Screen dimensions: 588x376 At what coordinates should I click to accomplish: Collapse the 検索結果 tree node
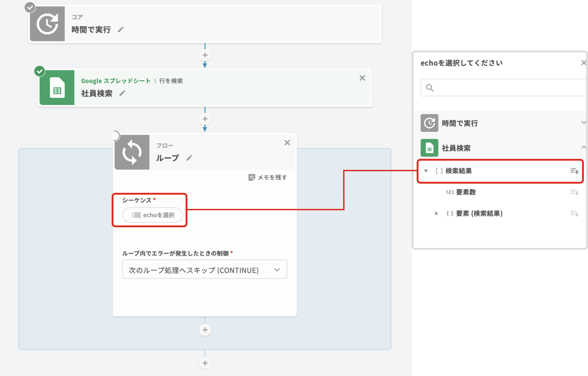[x=426, y=171]
